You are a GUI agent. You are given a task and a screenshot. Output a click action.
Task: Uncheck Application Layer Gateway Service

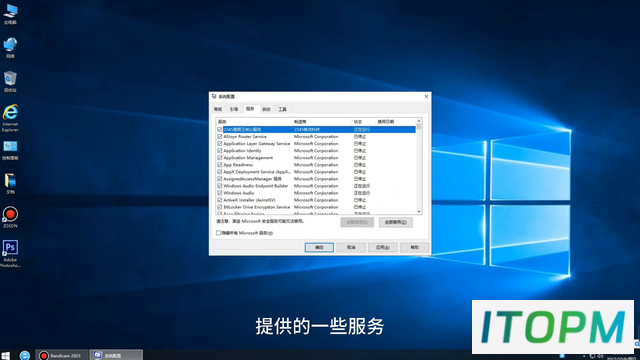[220, 144]
